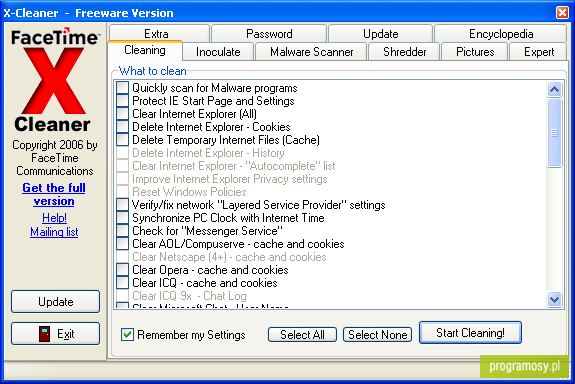Click the Select All button
The height and width of the screenshot is (384, 575).
302,334
